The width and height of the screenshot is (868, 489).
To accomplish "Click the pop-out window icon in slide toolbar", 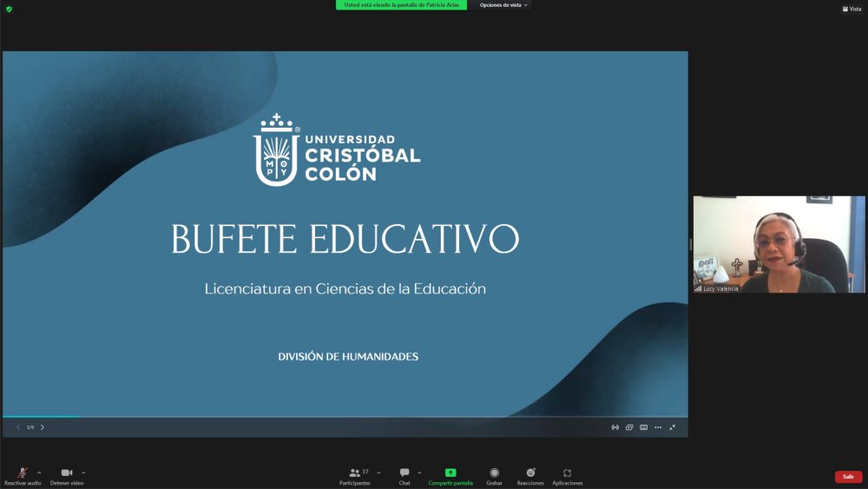I will (x=629, y=427).
